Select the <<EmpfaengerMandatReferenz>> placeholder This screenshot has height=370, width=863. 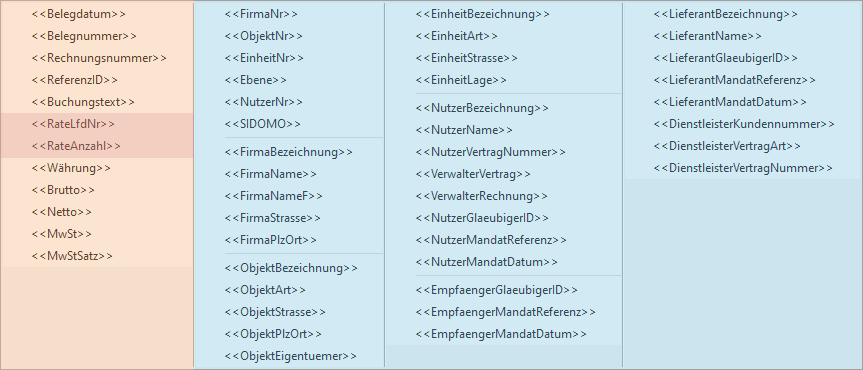point(506,312)
